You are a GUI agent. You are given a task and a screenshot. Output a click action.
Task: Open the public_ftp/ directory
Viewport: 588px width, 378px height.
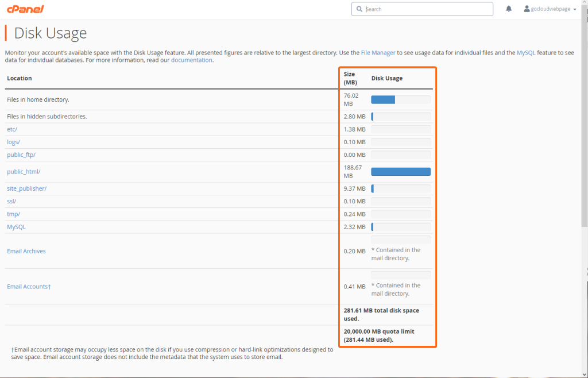point(21,155)
